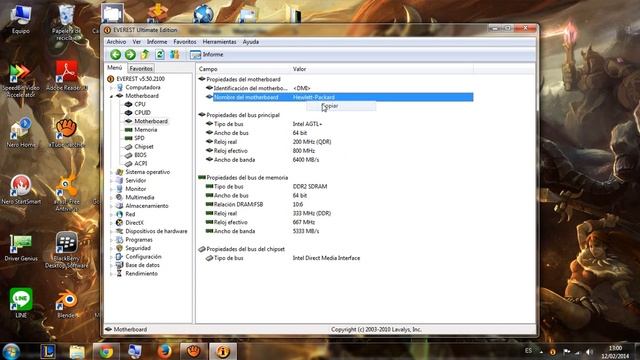
Task: Select the EVEREST v5.50.2100 root node
Action: (x=140, y=79)
